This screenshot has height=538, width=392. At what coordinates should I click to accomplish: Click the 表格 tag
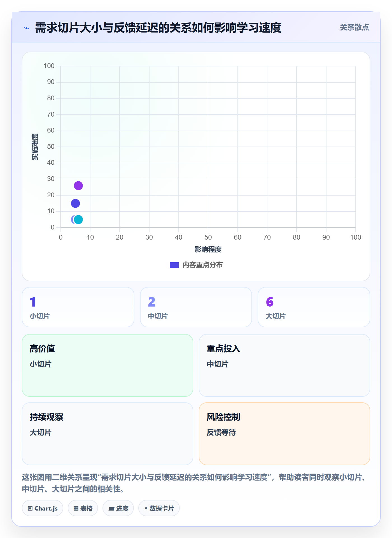click(x=83, y=508)
